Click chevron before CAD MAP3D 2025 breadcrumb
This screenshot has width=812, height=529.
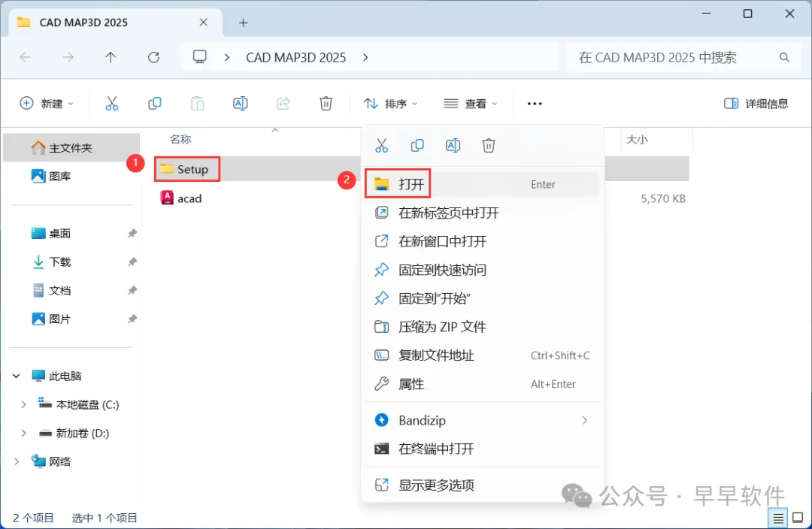click(x=227, y=57)
